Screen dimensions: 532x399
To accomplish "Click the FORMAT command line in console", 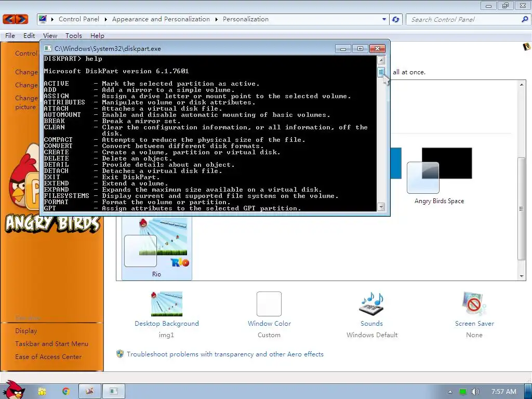I will (x=137, y=202).
